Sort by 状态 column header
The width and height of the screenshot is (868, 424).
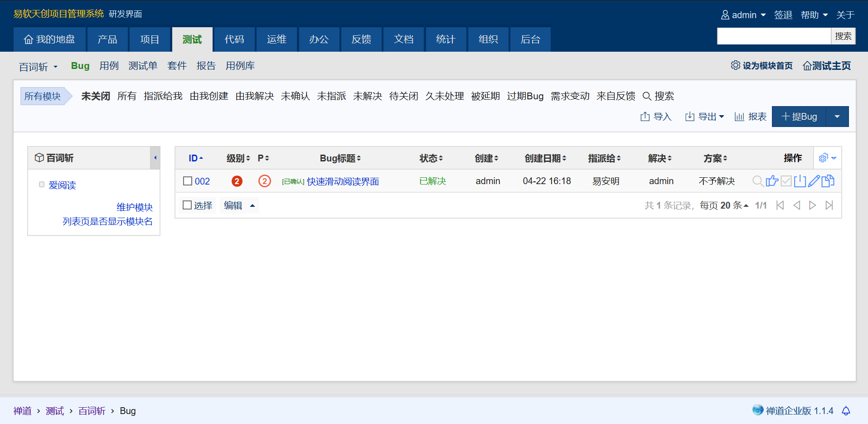(x=431, y=158)
